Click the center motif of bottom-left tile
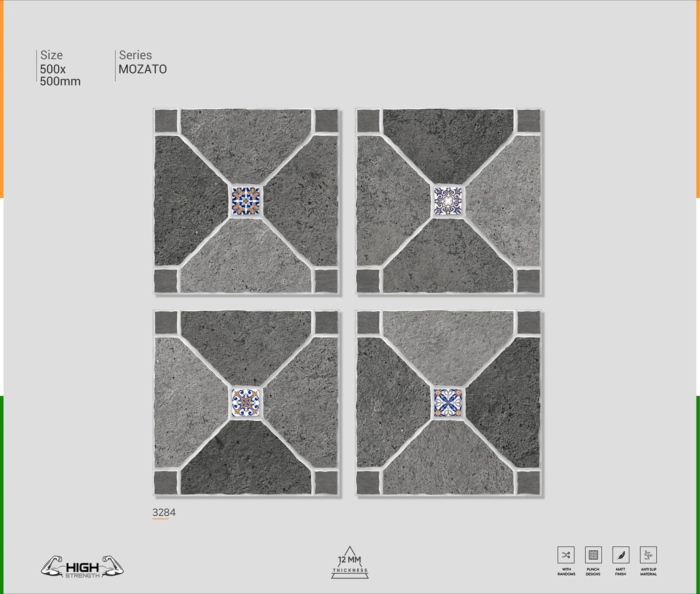Viewport: 700px width, 594px height. (246, 403)
